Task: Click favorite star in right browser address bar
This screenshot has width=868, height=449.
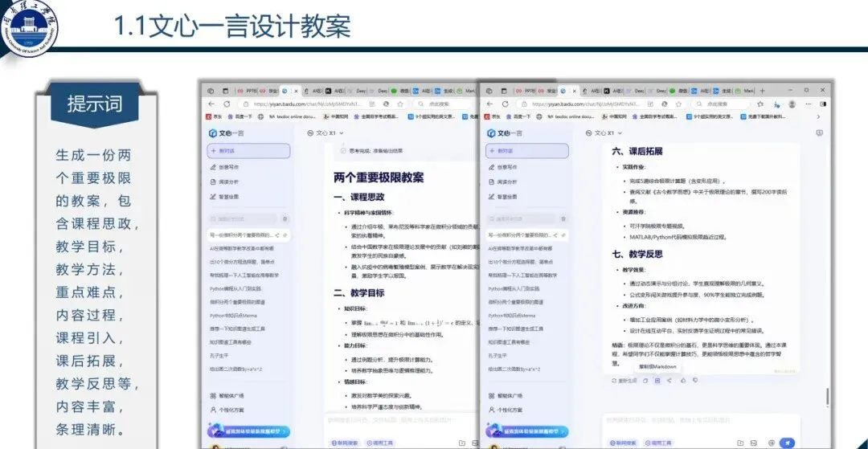Action: [x=678, y=104]
